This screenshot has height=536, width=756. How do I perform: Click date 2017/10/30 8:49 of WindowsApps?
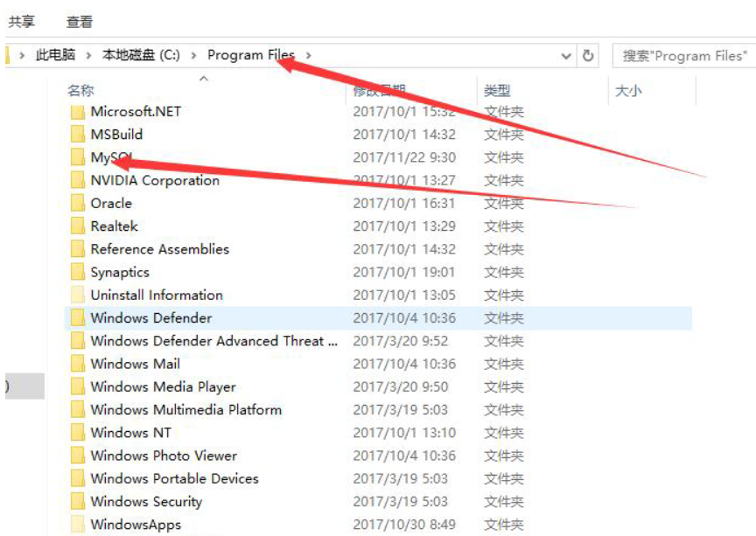404,525
